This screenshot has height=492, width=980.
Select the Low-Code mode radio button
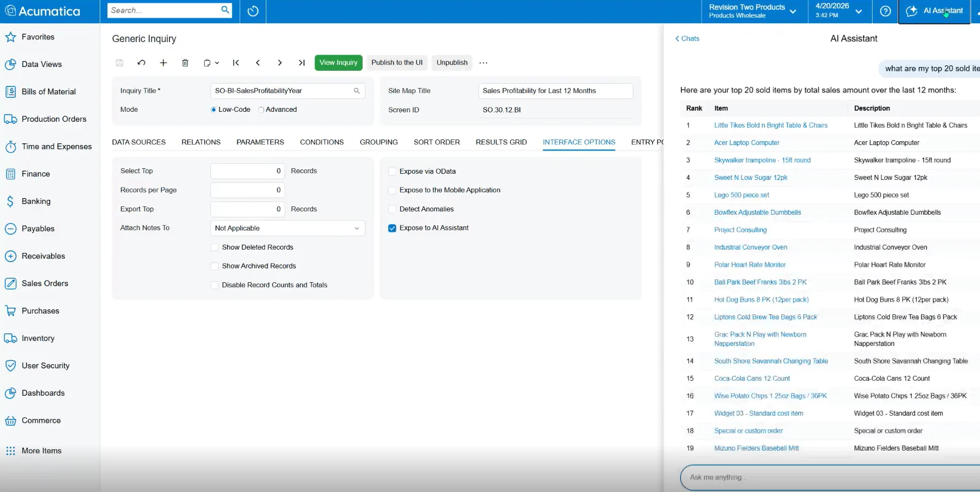coord(214,110)
